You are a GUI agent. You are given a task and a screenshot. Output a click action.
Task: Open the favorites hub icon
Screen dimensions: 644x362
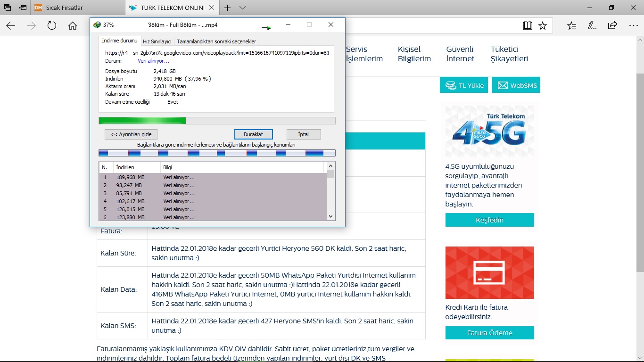pyautogui.click(x=571, y=26)
